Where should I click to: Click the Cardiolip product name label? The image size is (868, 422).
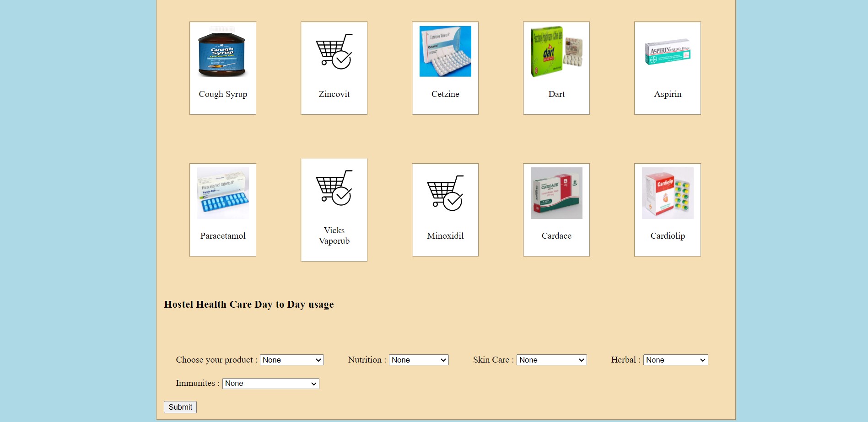click(x=668, y=236)
